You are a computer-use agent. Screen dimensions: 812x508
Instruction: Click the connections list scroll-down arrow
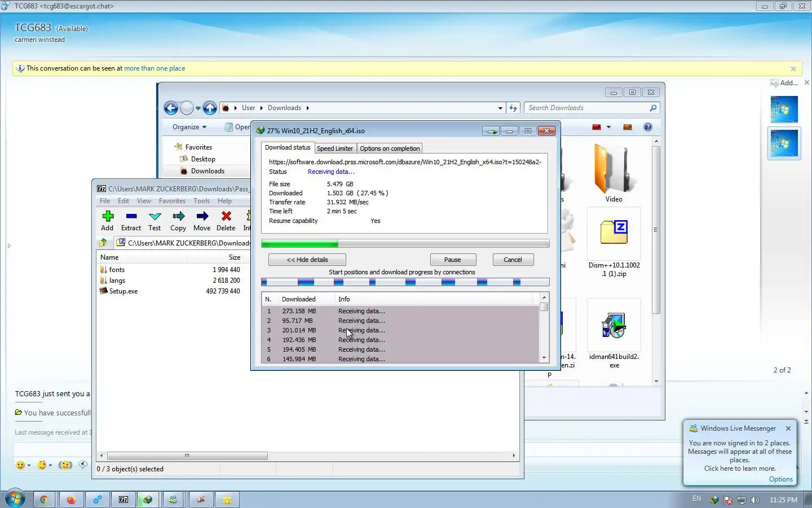coord(544,358)
